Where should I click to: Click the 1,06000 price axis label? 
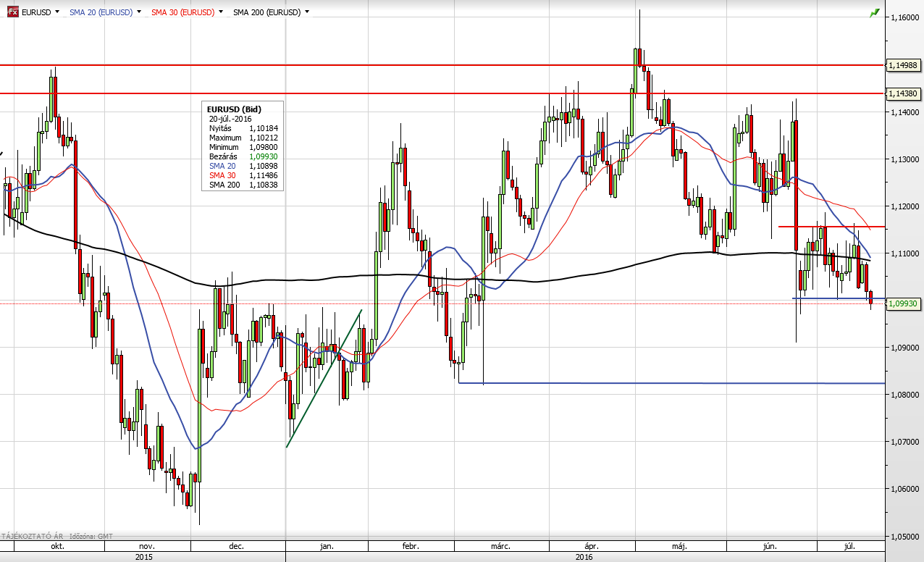coord(905,489)
